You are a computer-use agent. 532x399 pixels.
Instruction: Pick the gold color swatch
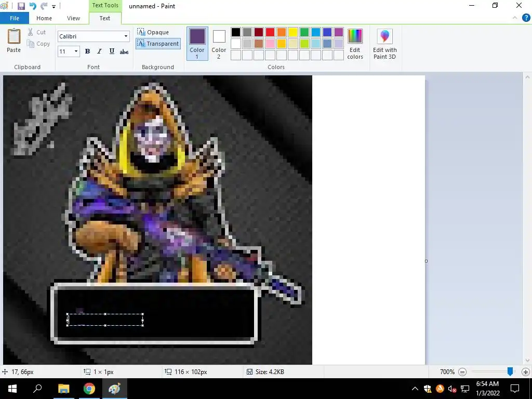(282, 44)
